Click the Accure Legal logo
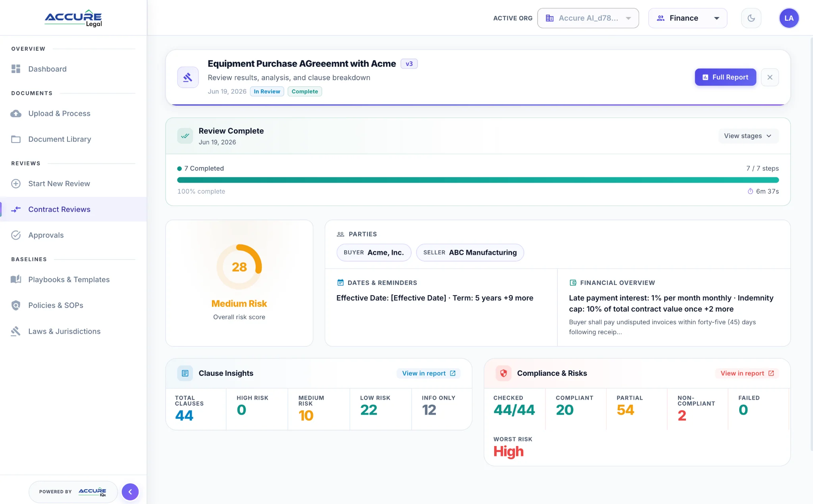The height and width of the screenshot is (504, 813). pyautogui.click(x=73, y=18)
